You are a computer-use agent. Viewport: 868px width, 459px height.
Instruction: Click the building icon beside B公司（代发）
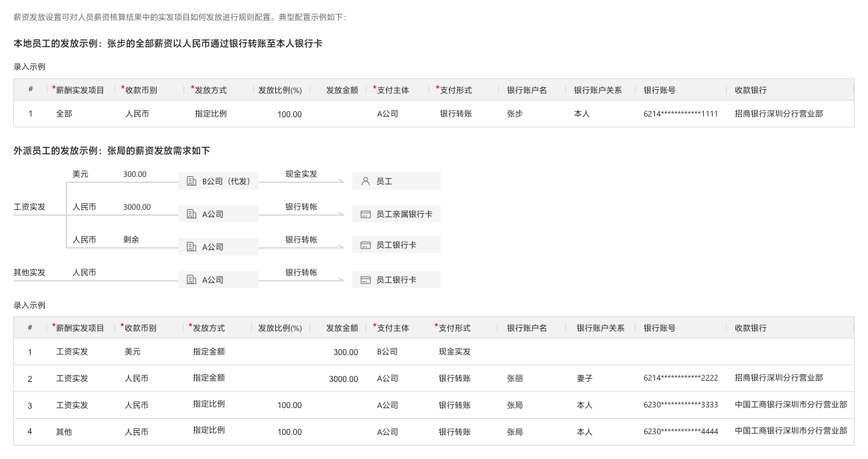[191, 181]
